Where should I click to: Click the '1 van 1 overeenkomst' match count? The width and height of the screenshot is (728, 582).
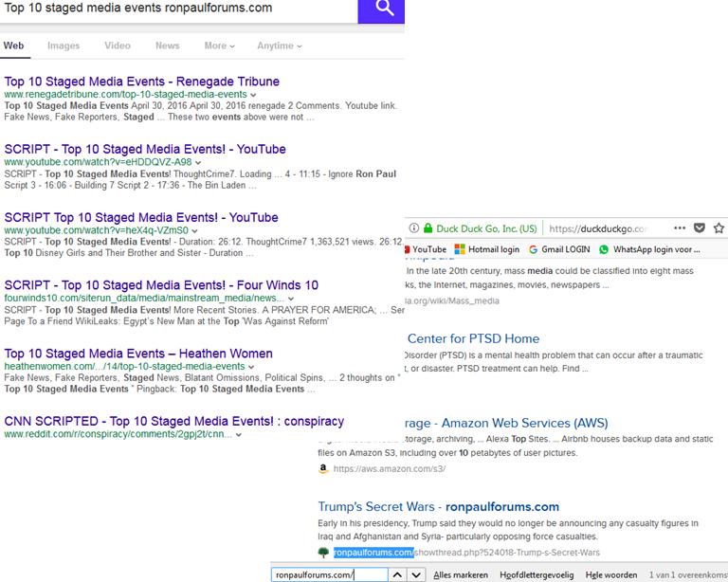pos(688,575)
